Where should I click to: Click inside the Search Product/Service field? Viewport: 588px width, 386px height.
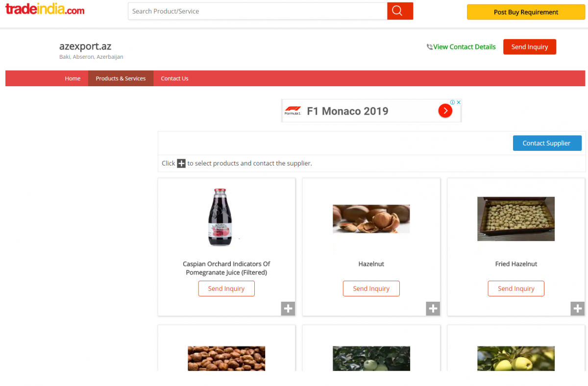pos(257,10)
